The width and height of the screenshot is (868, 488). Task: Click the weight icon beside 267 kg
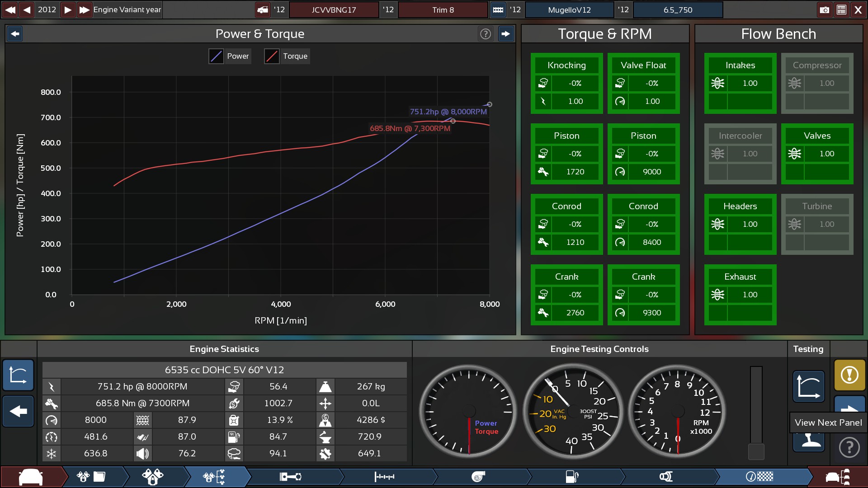coord(325,387)
